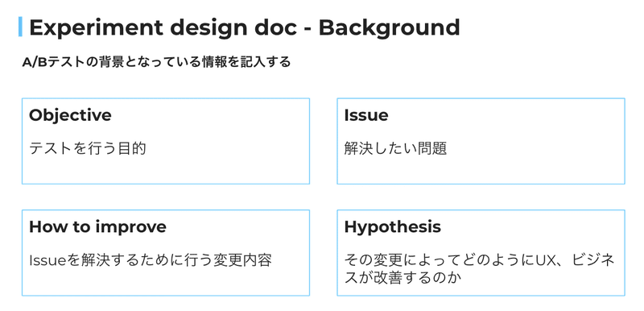Click the blue accent bar beside the title
644x311 pixels.
pyautogui.click(x=20, y=27)
